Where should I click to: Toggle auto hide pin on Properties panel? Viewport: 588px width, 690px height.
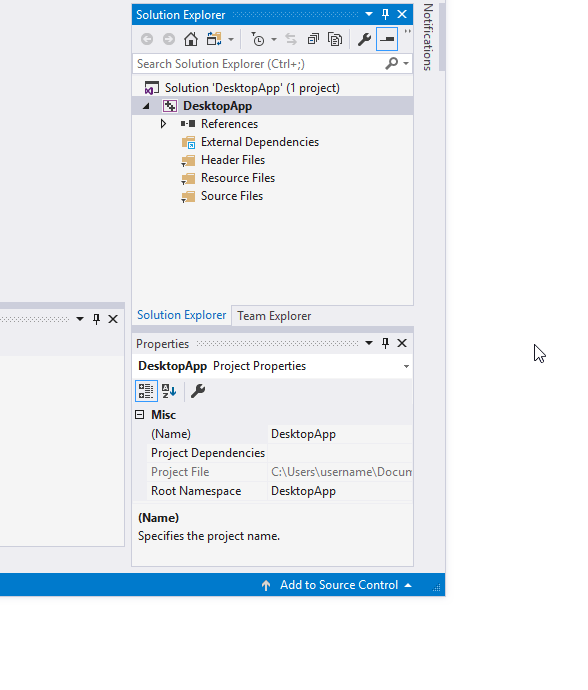coord(386,343)
